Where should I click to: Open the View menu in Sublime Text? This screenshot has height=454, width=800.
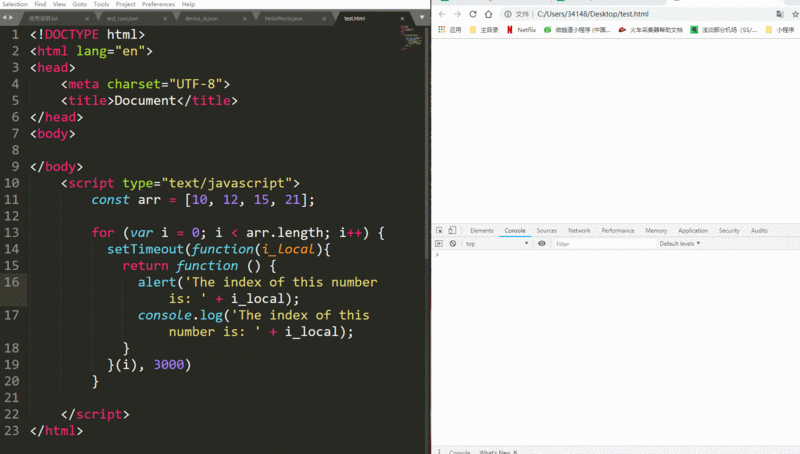coord(59,4)
